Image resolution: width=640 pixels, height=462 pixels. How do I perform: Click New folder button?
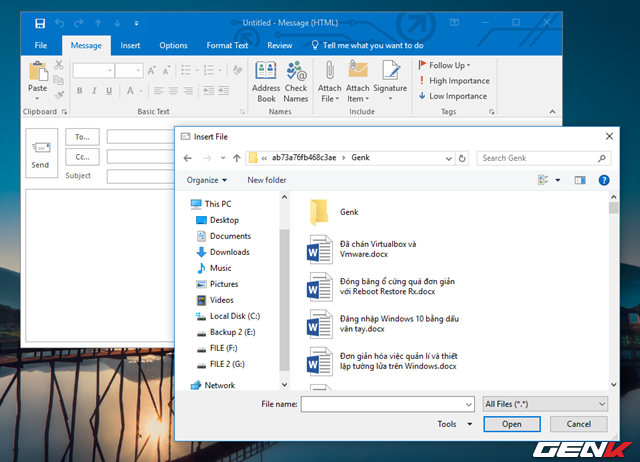point(267,180)
